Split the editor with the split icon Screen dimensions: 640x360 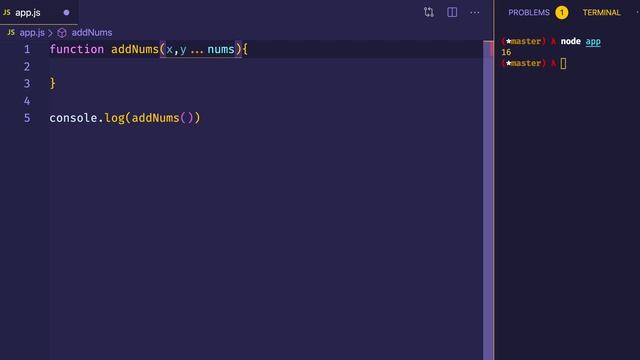click(452, 12)
